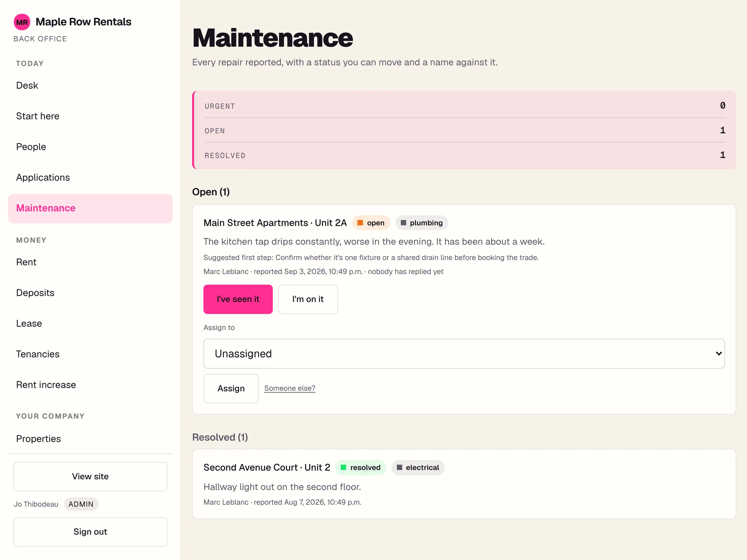
Task: Sign out of the back office
Action: tap(90, 532)
